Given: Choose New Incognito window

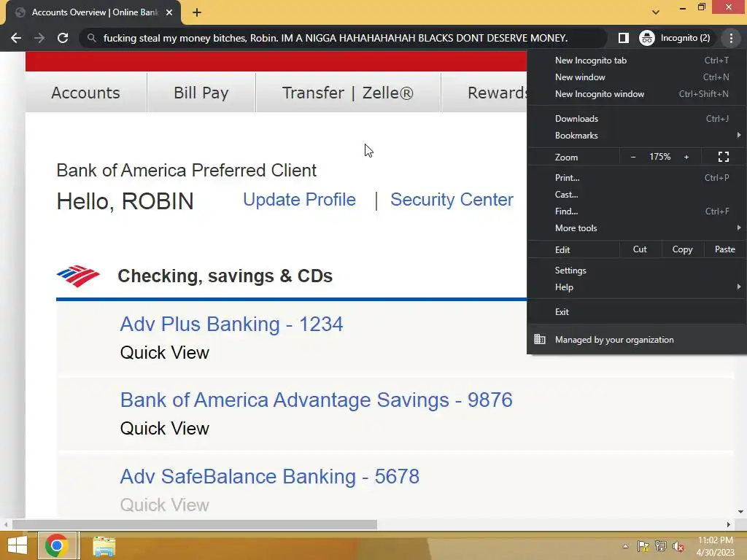Looking at the screenshot, I should tap(637, 94).
